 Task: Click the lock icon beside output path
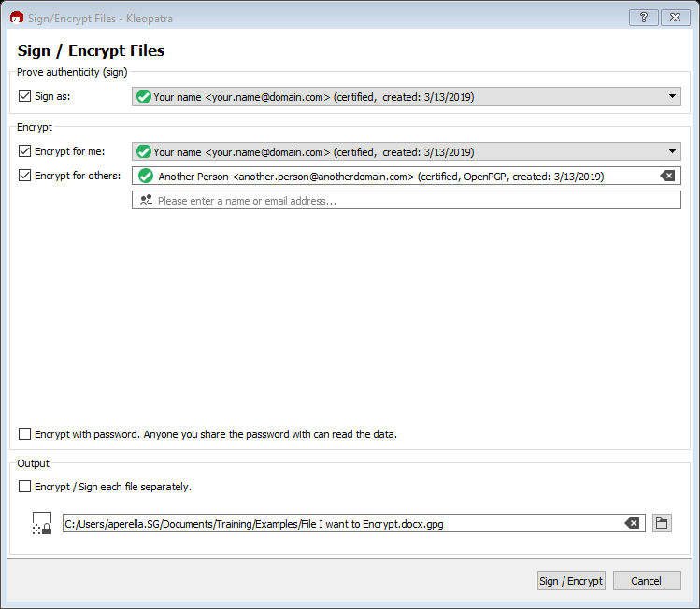point(41,524)
